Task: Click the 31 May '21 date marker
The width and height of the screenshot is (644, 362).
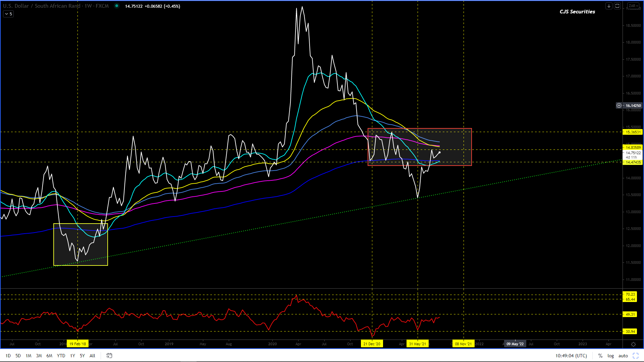Action: pyautogui.click(x=417, y=344)
